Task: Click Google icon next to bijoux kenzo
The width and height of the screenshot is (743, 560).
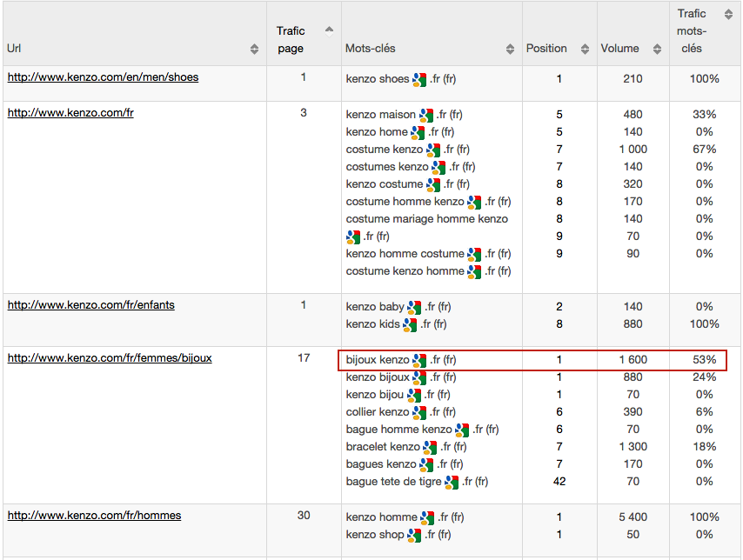Action: coord(419,361)
